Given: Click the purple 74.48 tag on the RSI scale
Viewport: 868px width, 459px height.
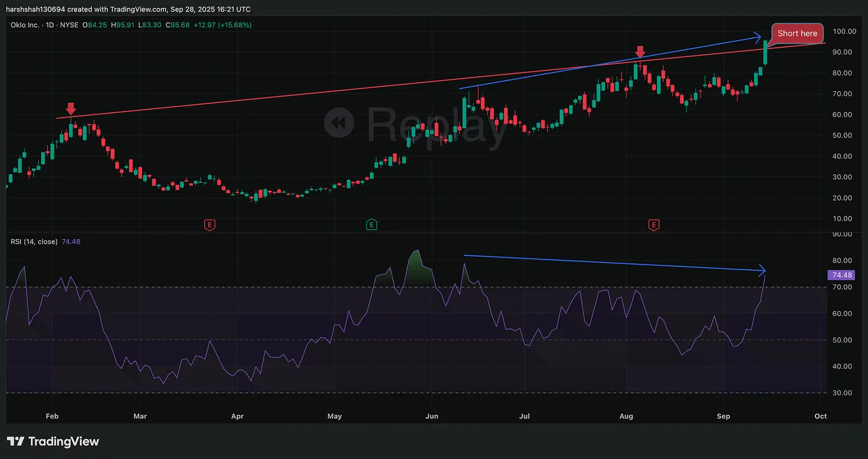Looking at the screenshot, I should tap(842, 276).
